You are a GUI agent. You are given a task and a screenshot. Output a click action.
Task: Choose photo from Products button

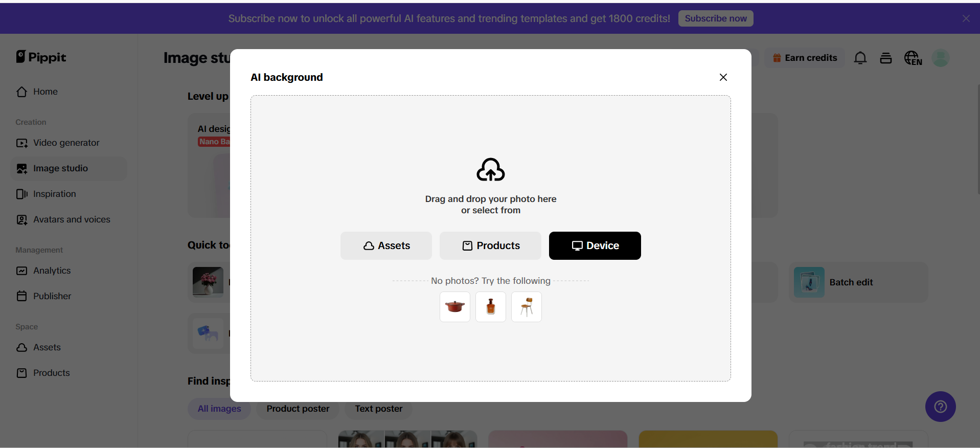click(490, 245)
